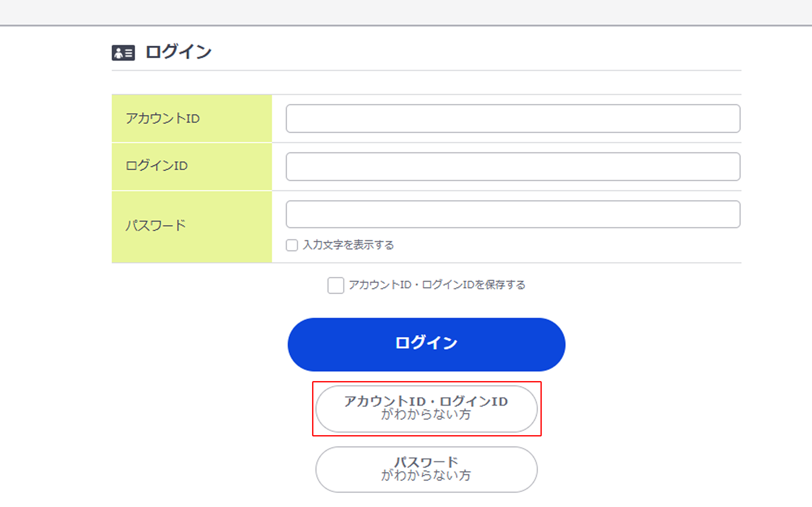Click the 入力文字を表示する label text
The height and width of the screenshot is (507, 812).
pos(349,245)
